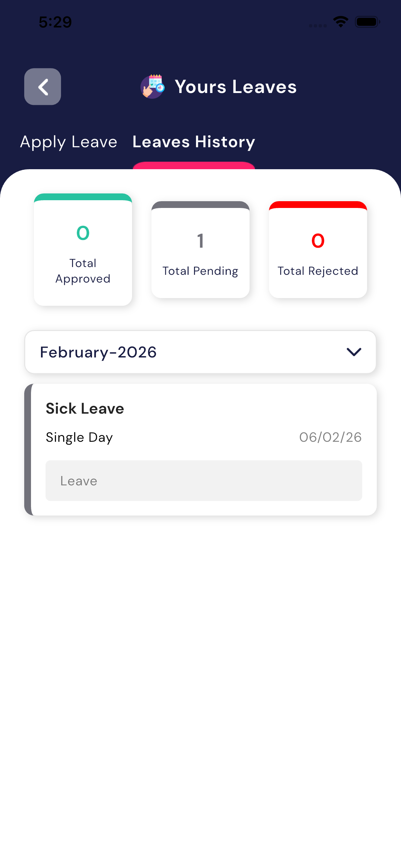
Task: Tap the Yours Leaves title
Action: (x=236, y=87)
